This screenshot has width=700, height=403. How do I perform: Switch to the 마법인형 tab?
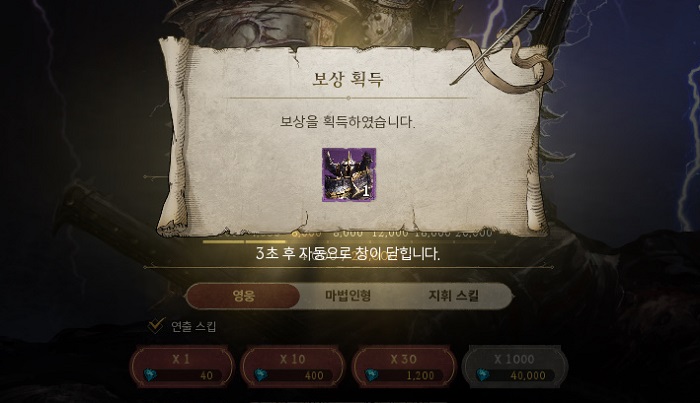point(348,295)
